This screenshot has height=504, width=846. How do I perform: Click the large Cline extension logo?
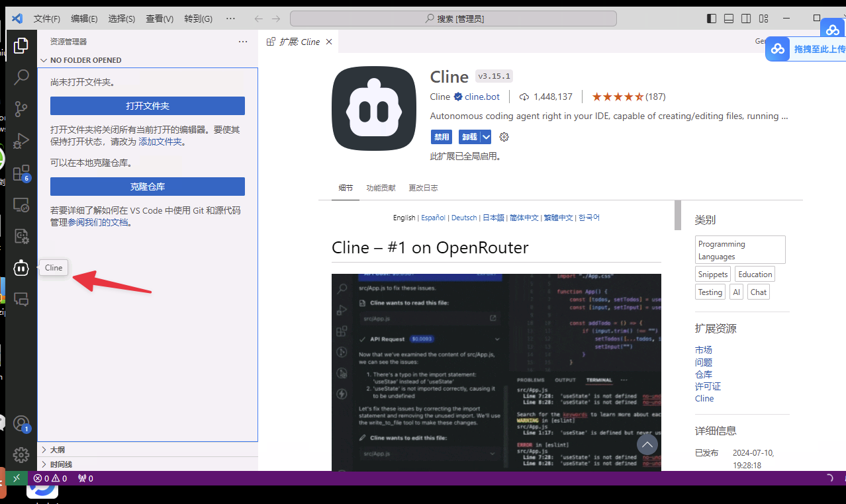tap(373, 108)
